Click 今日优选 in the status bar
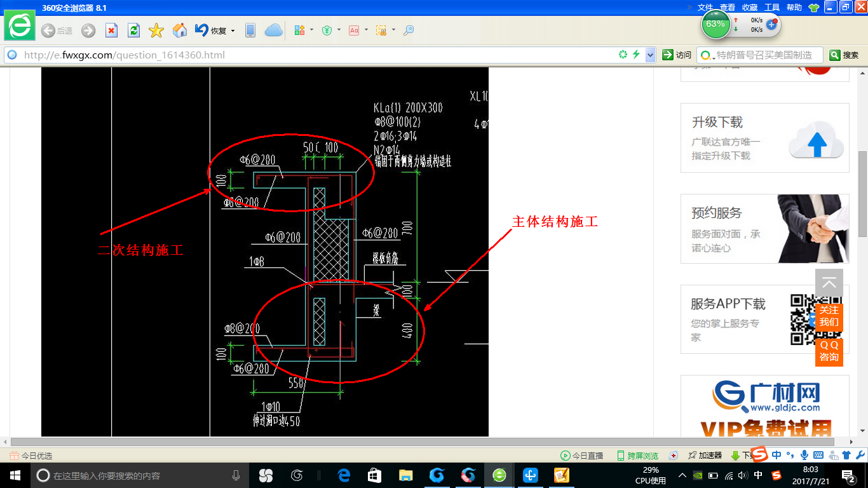868x488 pixels. [31, 456]
